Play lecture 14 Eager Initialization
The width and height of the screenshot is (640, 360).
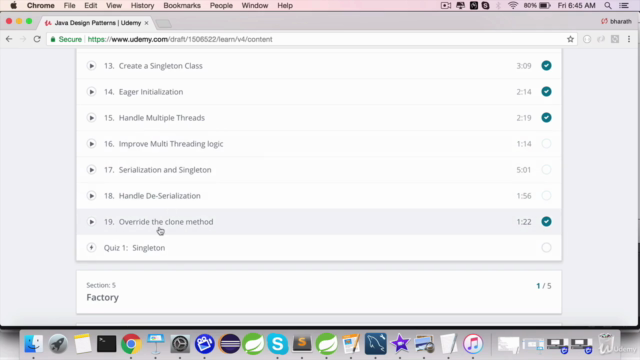91,92
